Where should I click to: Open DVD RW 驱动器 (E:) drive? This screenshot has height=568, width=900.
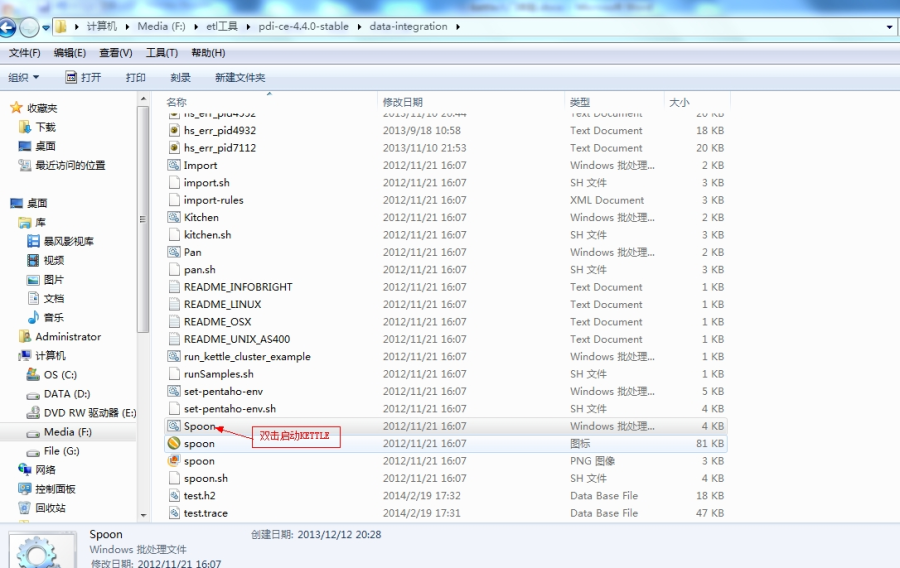pyautogui.click(x=82, y=413)
